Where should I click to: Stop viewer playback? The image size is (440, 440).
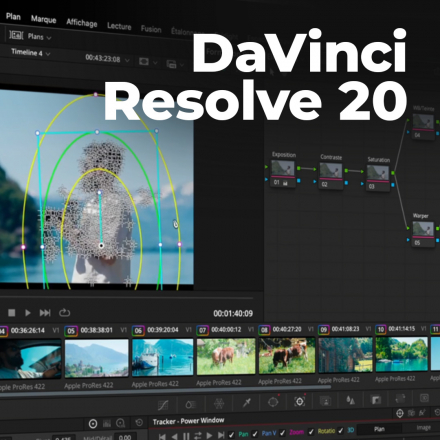click(x=12, y=313)
